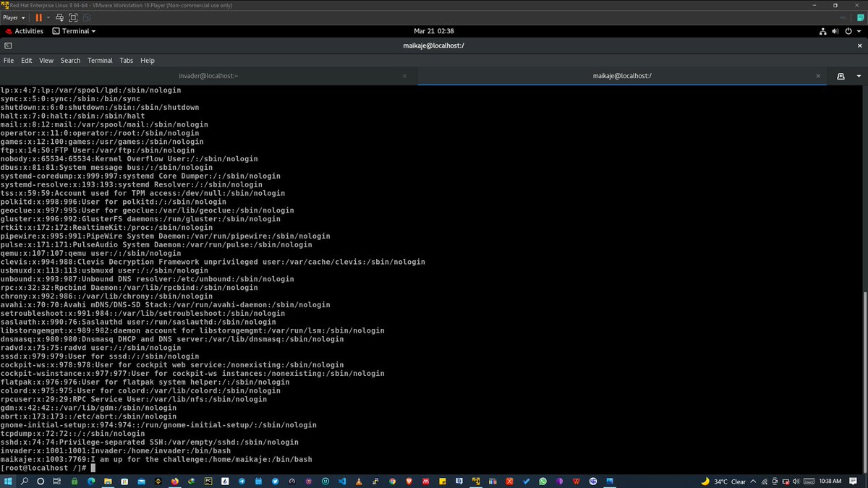
Task: Open Task View in Windows taskbar
Action: [x=56, y=481]
